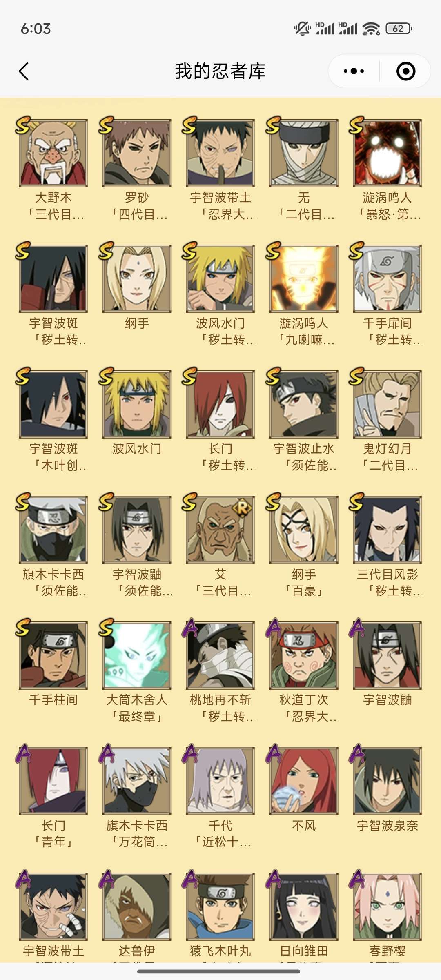
Task: Select the 鬼灯幻月 portrait
Action: pos(387,404)
